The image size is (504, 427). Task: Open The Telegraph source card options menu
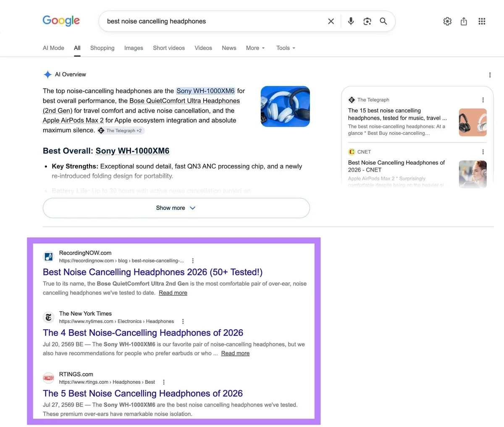(x=483, y=100)
